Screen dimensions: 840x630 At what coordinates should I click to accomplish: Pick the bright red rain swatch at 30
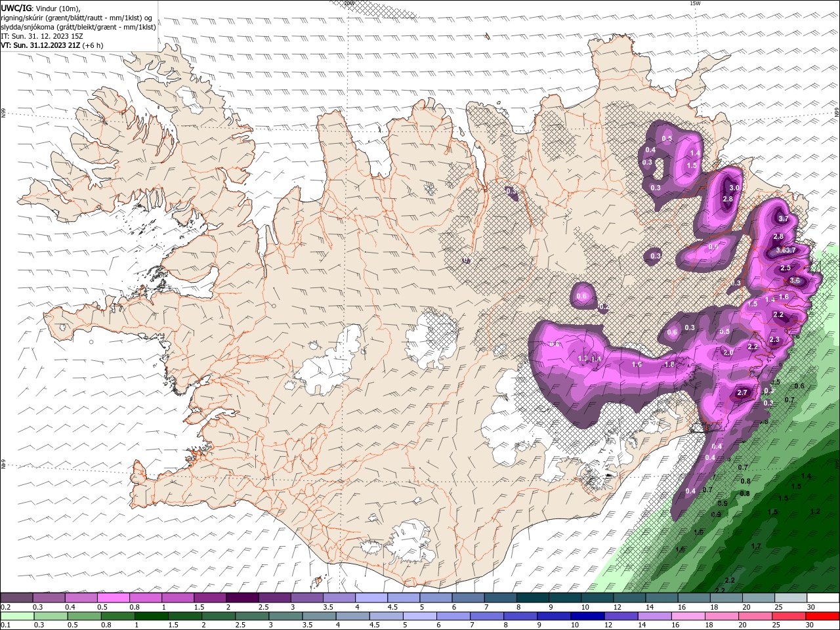822,616
